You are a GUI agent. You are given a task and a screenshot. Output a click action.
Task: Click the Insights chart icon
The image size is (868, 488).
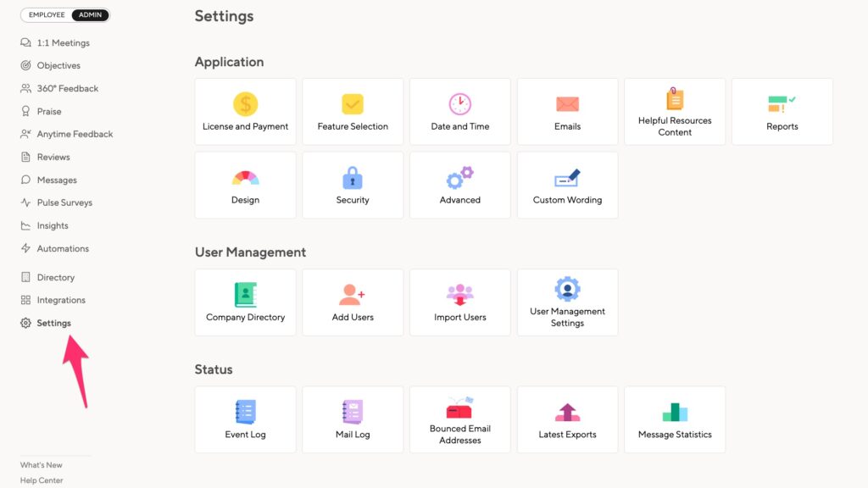click(25, 225)
